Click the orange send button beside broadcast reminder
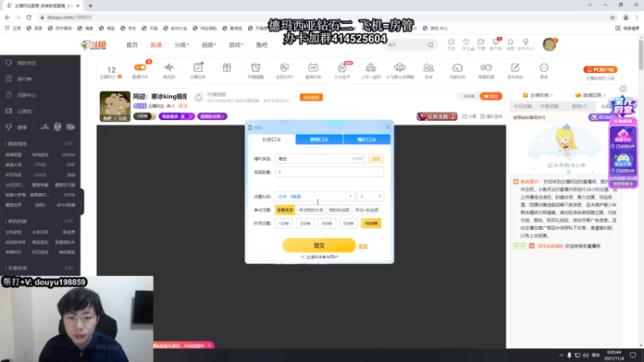 click(x=312, y=97)
